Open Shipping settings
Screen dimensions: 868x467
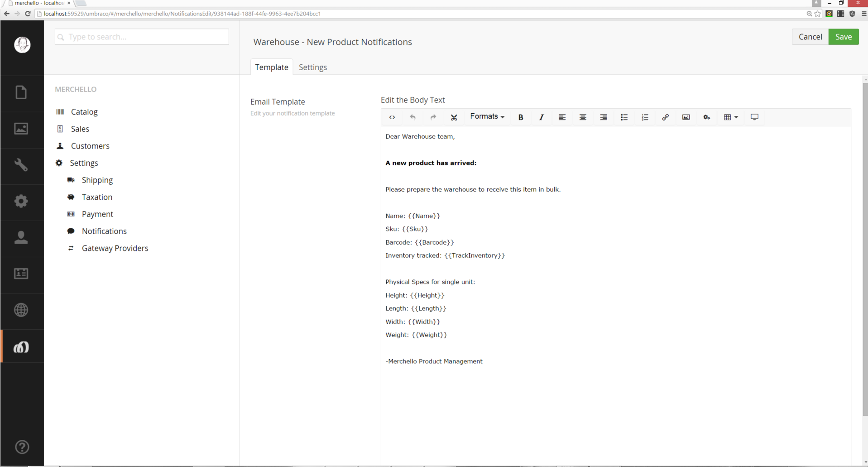[x=97, y=180]
